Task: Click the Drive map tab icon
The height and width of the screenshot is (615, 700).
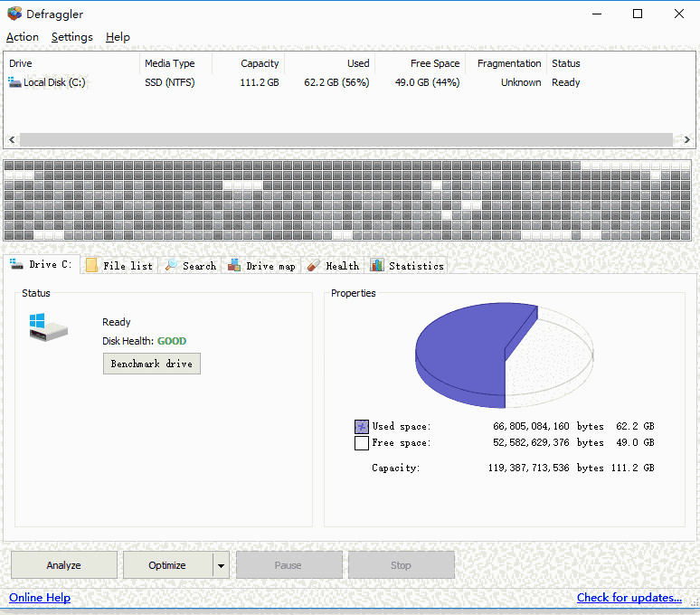Action: 233,266
